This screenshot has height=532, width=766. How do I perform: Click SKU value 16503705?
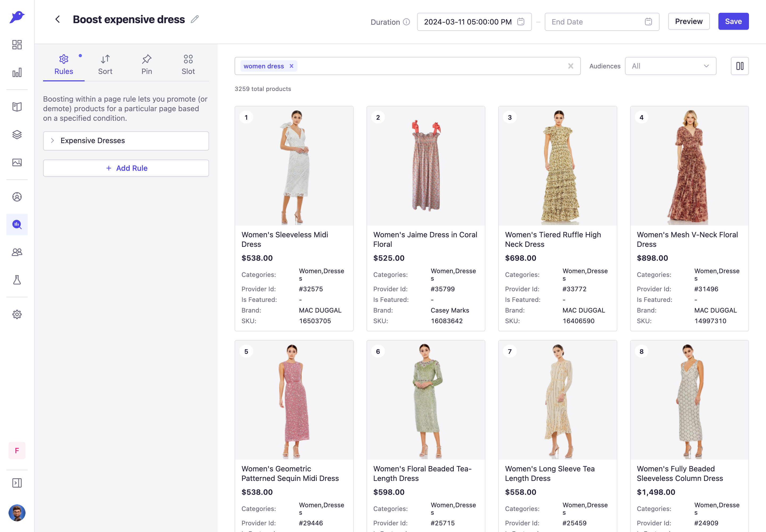[315, 321]
